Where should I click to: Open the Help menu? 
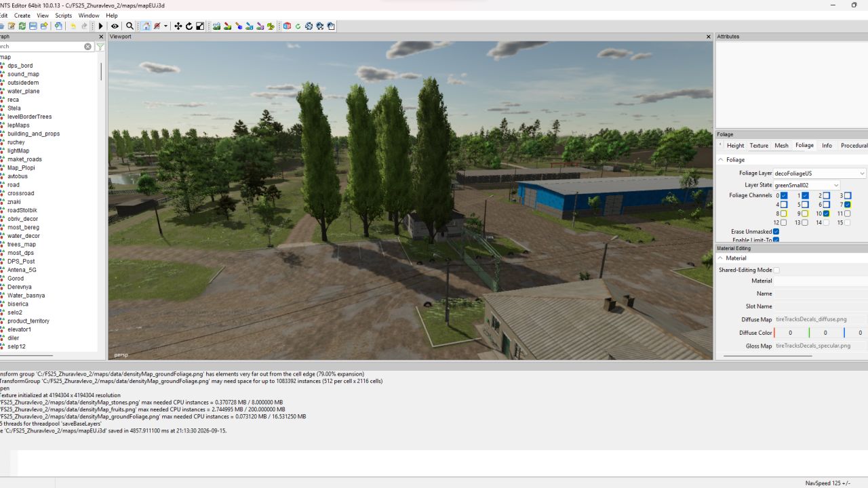click(x=112, y=16)
